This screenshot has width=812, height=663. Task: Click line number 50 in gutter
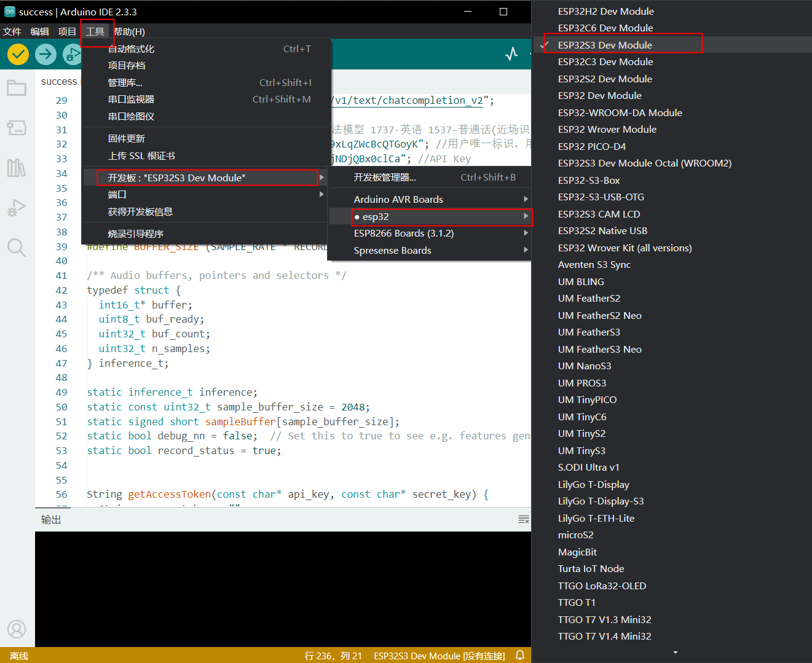61,407
